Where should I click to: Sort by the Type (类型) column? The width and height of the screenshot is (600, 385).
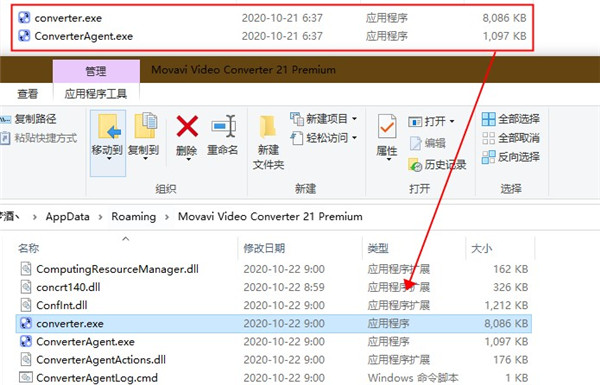(378, 248)
